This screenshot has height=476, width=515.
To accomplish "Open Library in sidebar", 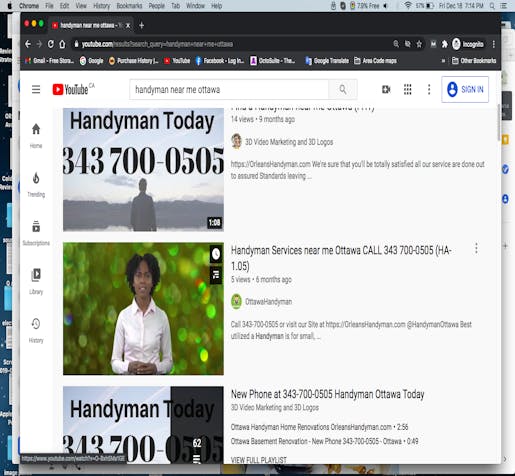I will (36, 282).
